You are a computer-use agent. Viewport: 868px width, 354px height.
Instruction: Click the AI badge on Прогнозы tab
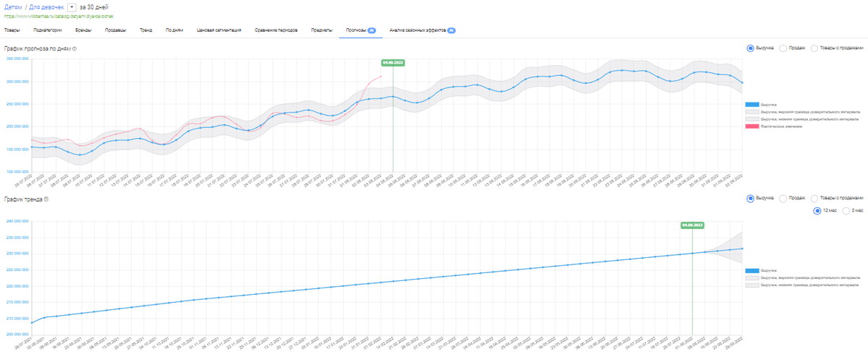[x=371, y=30]
